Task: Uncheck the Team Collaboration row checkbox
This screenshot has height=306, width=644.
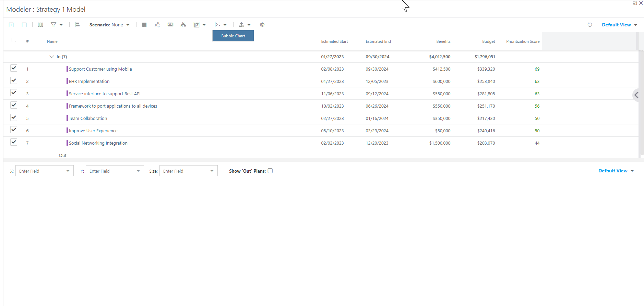Action: pos(14,117)
